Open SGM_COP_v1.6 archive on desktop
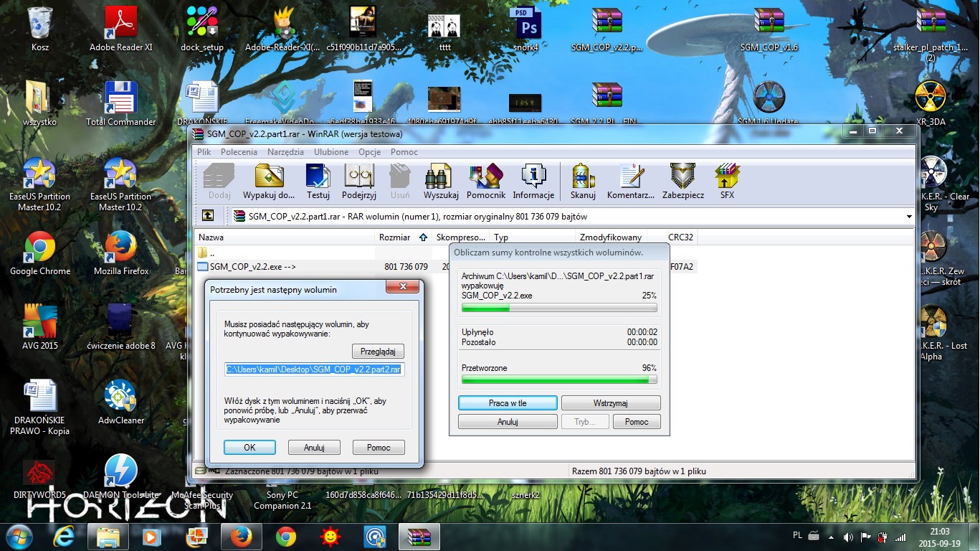Viewport: 980px width, 551px height. pos(769,29)
